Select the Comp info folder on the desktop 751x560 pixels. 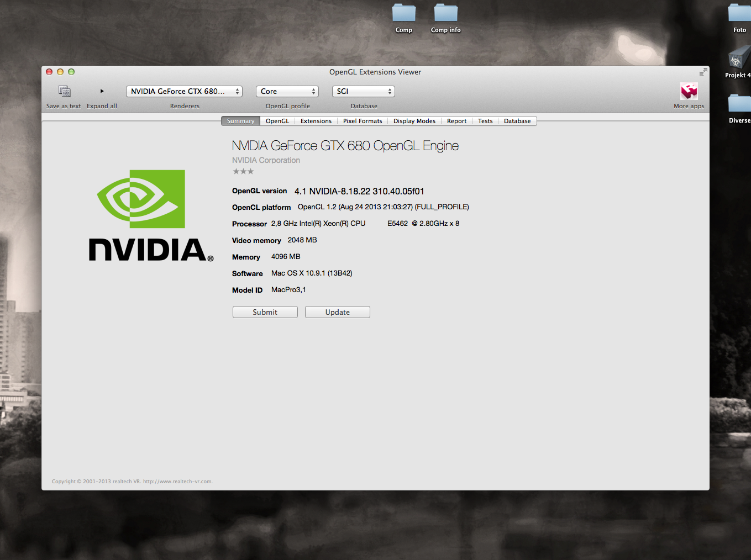tap(446, 18)
